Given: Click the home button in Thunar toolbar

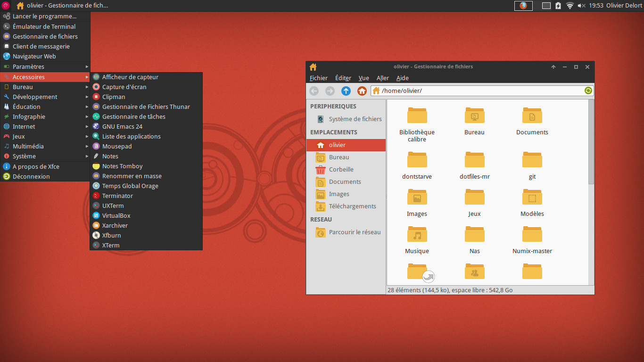Looking at the screenshot, I should pos(362,91).
